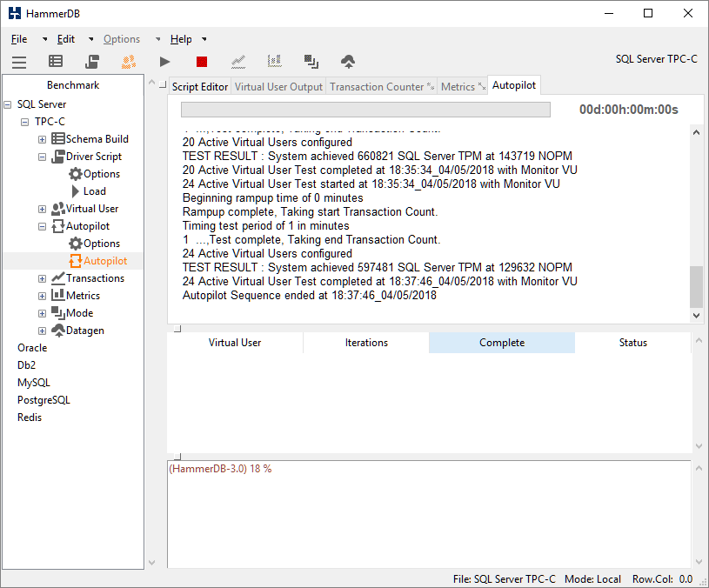This screenshot has height=588, width=709.
Task: Click the Transactions tree icon
Action: tap(58, 278)
